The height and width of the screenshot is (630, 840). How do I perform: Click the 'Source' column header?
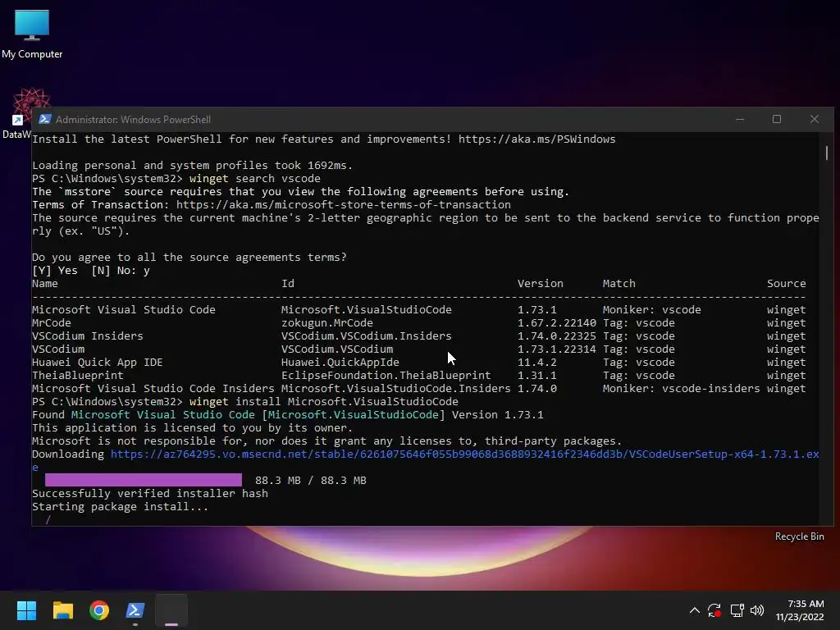[786, 283]
